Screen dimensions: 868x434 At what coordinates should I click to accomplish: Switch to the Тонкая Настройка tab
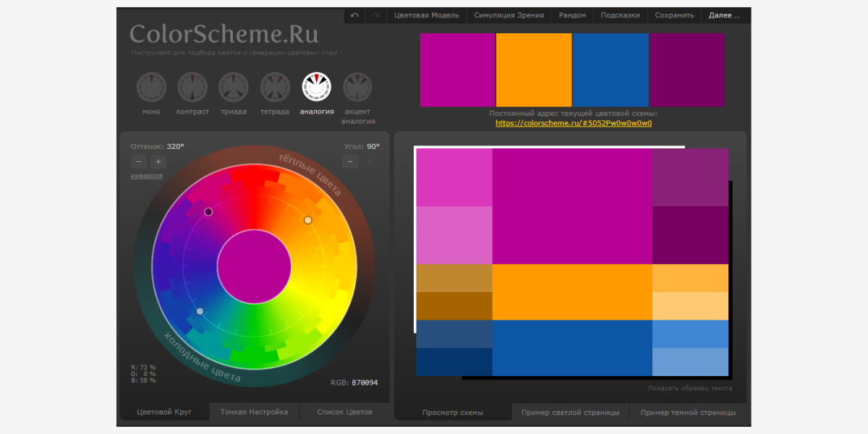pyautogui.click(x=254, y=412)
